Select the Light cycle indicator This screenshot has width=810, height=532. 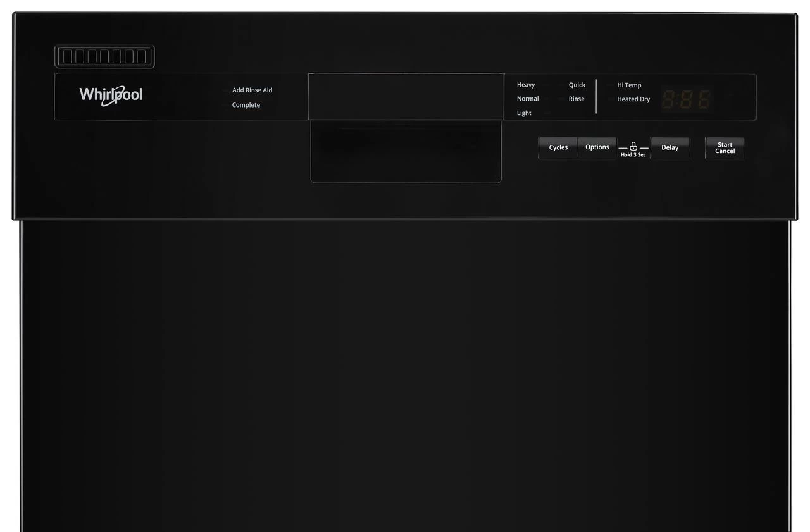pyautogui.click(x=524, y=113)
